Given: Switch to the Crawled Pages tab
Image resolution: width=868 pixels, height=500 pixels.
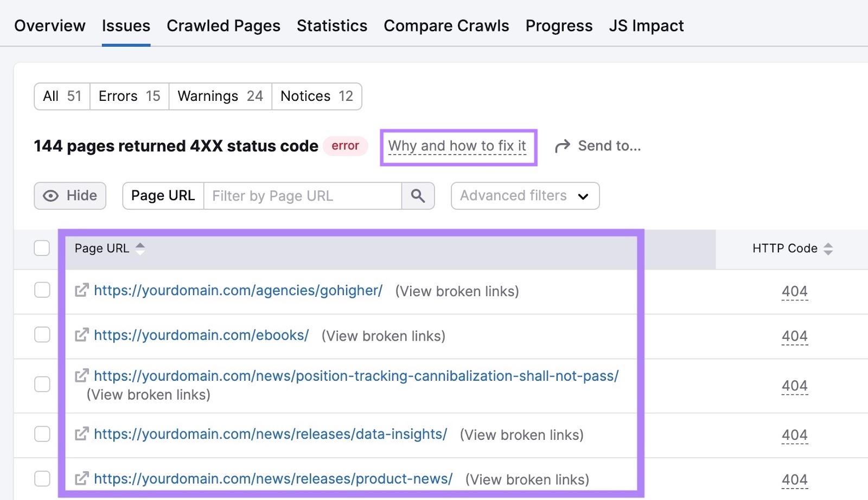Looking at the screenshot, I should pos(223,26).
